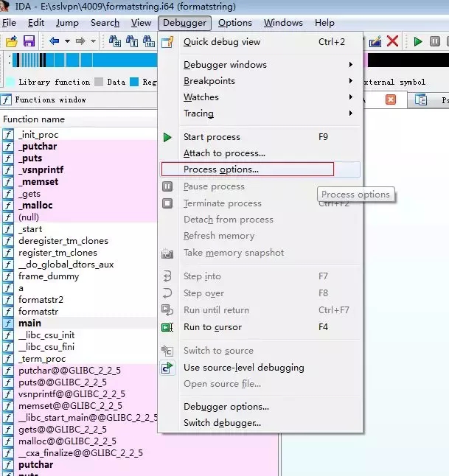Click the binoculars binary search icon

point(149,41)
